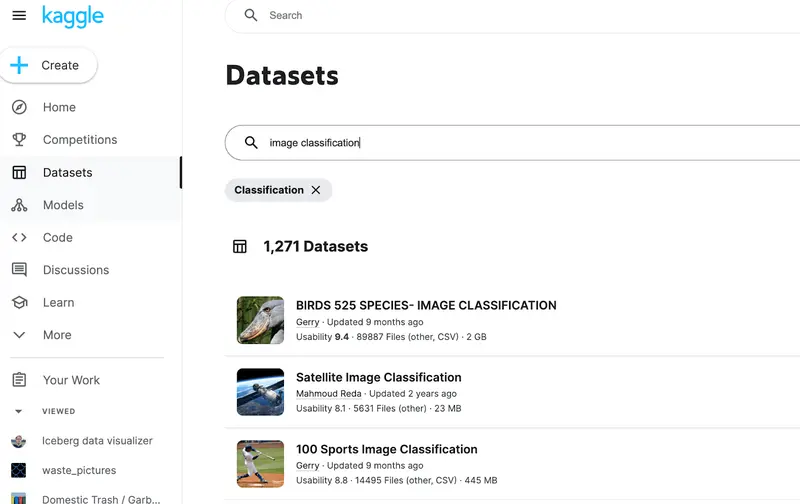This screenshot has width=800, height=504.
Task: Click 'Usability 9.4' metadata text
Action: tap(322, 337)
